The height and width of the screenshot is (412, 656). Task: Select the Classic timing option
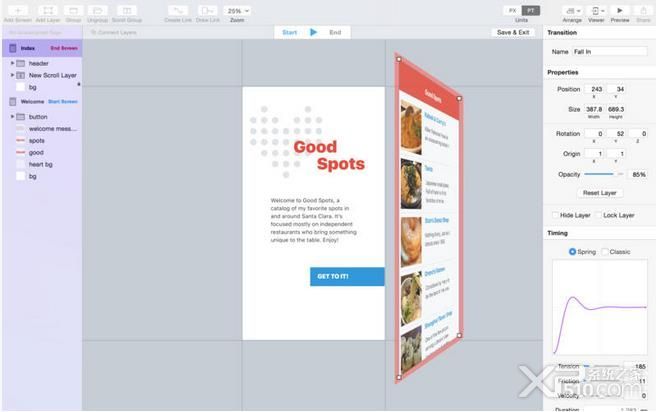click(x=605, y=251)
